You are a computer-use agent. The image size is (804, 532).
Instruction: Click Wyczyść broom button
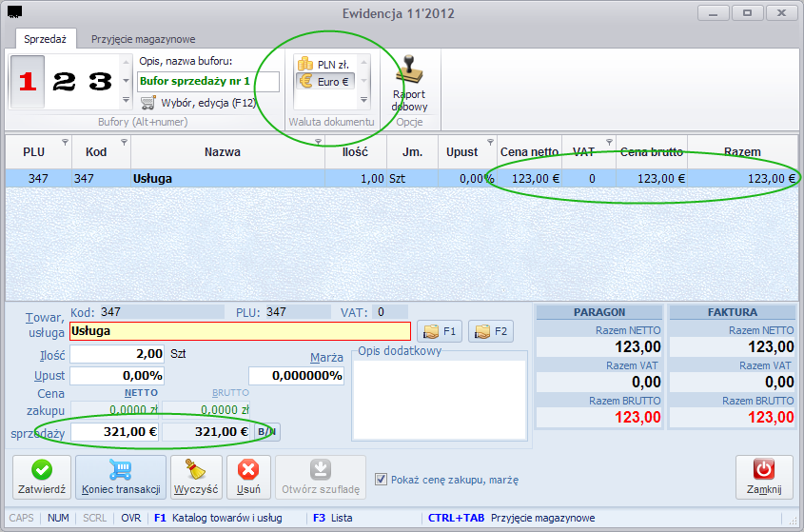[196, 477]
